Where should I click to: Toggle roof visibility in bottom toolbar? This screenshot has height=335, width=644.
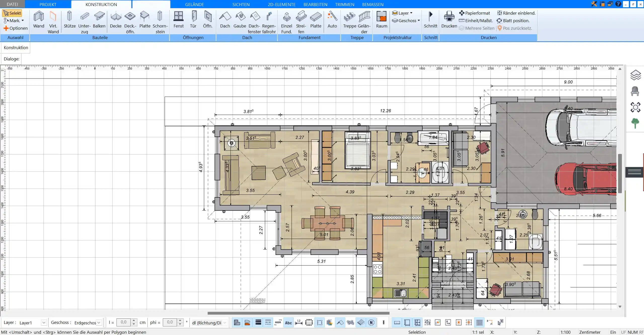pos(340,322)
